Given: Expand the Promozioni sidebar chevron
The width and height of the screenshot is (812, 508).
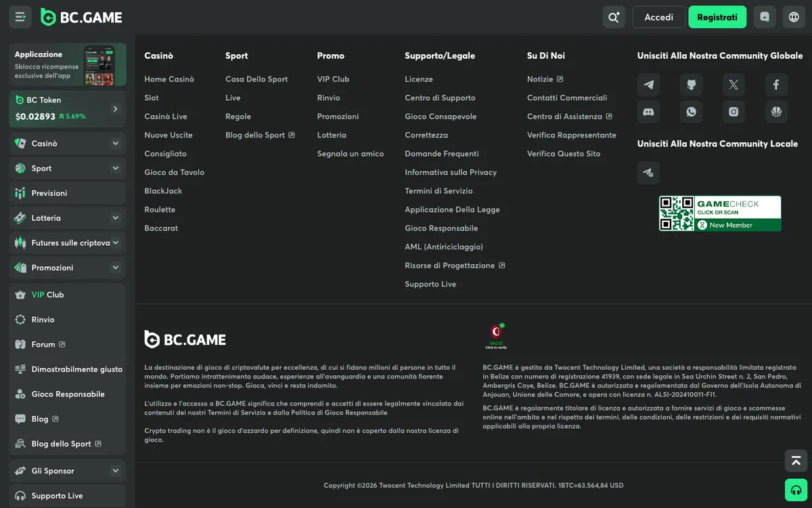Looking at the screenshot, I should [x=115, y=268].
